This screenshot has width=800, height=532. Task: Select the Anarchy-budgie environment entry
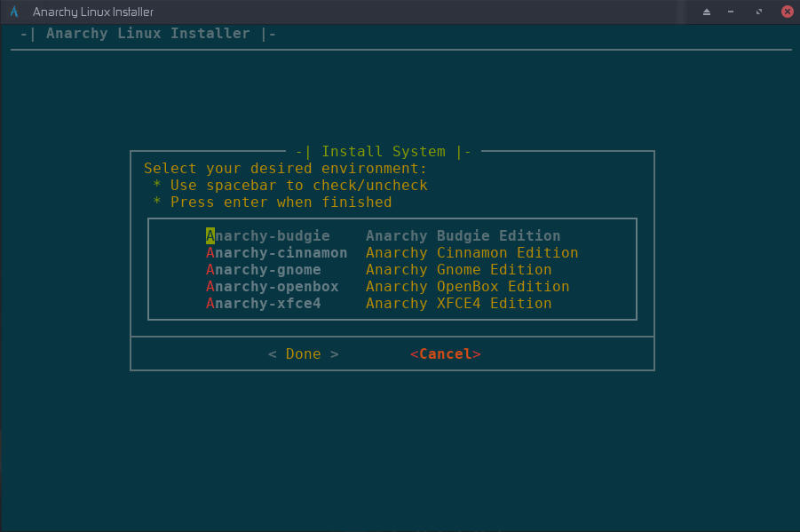pyautogui.click(x=267, y=236)
